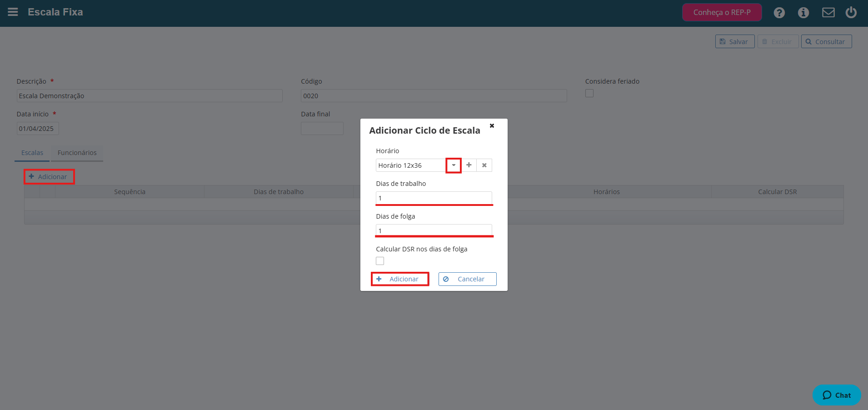Open the help question mark icon
This screenshot has height=410, width=868.
[x=779, y=13]
